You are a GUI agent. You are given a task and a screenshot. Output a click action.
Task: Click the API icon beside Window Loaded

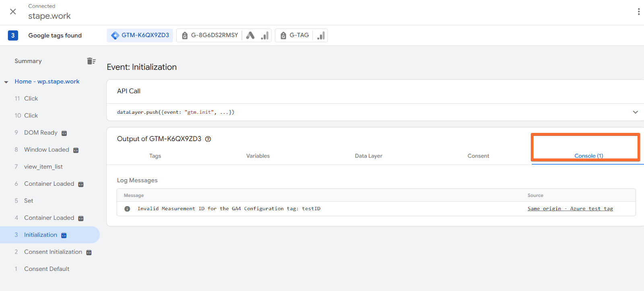(x=76, y=150)
